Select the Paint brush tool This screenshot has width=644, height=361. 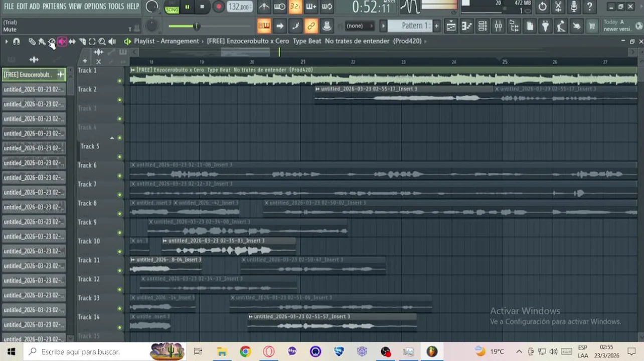pos(42,42)
